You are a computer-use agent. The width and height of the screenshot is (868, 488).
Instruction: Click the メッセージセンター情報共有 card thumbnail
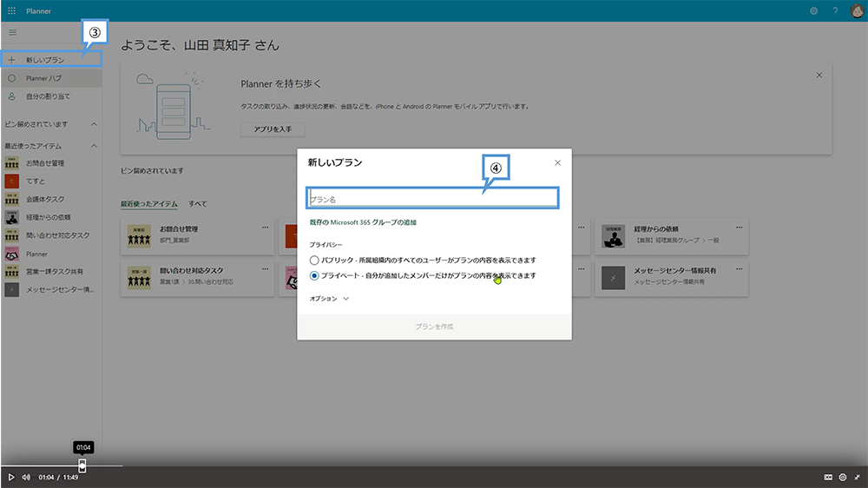coord(614,278)
